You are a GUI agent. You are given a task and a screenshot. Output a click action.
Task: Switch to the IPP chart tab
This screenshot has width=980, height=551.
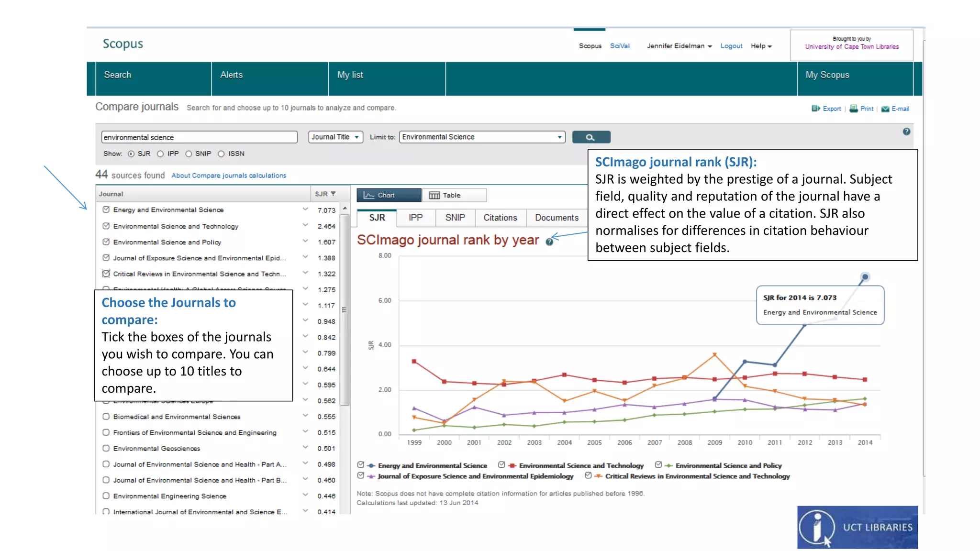(415, 218)
